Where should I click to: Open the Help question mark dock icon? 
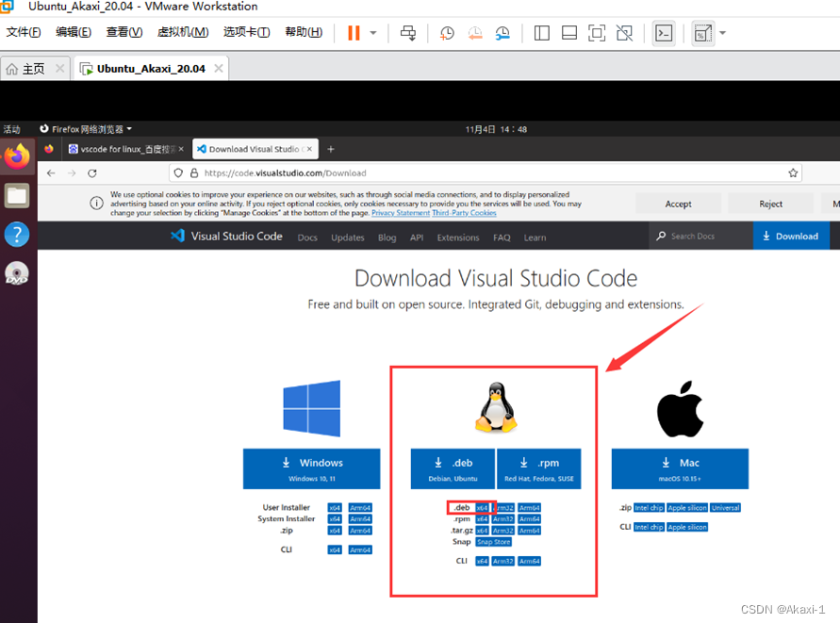[17, 235]
